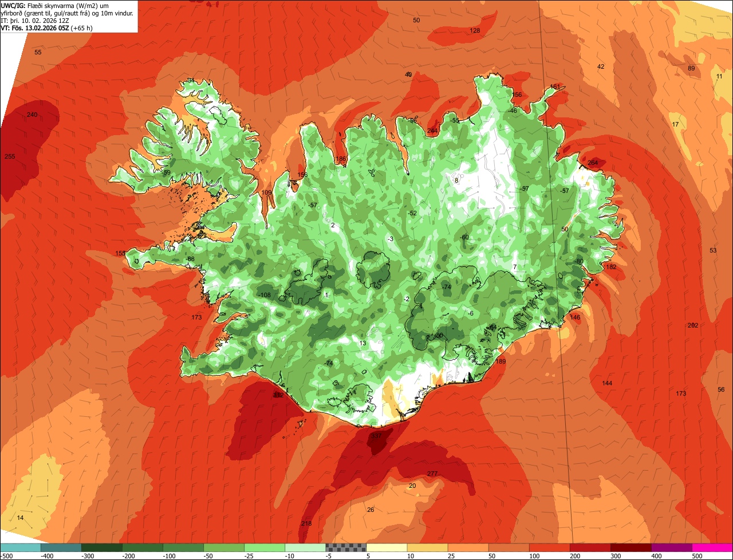Click the map value '244' on the north coast

(432, 131)
